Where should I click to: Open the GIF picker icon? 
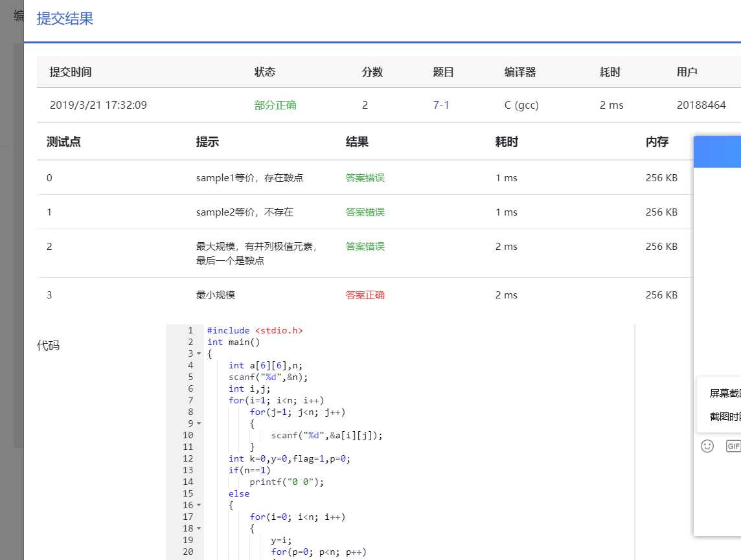click(x=733, y=446)
